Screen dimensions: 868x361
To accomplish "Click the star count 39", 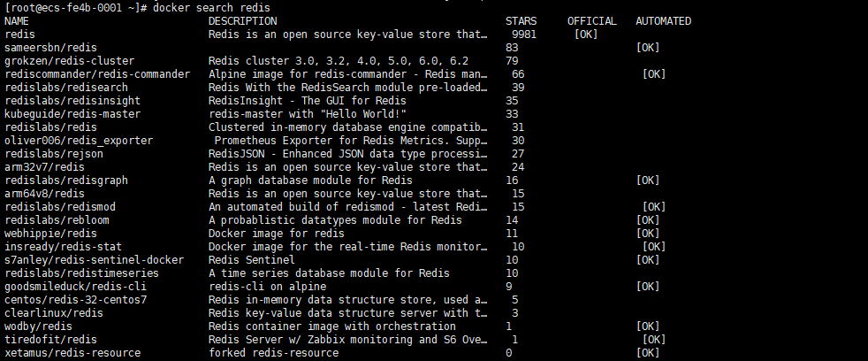I will click(x=518, y=88).
